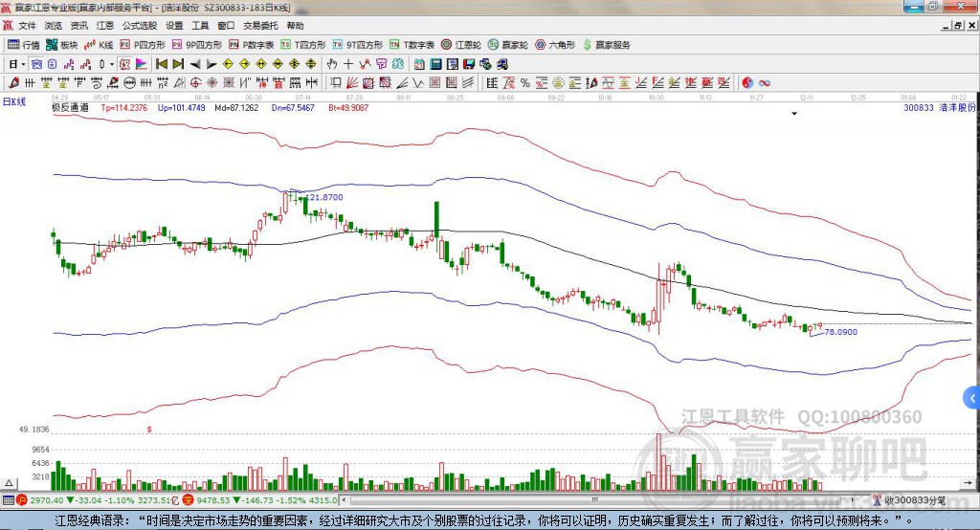Toggle the pink flag chart button
Viewport: 980px width, 530px height.
142,64
